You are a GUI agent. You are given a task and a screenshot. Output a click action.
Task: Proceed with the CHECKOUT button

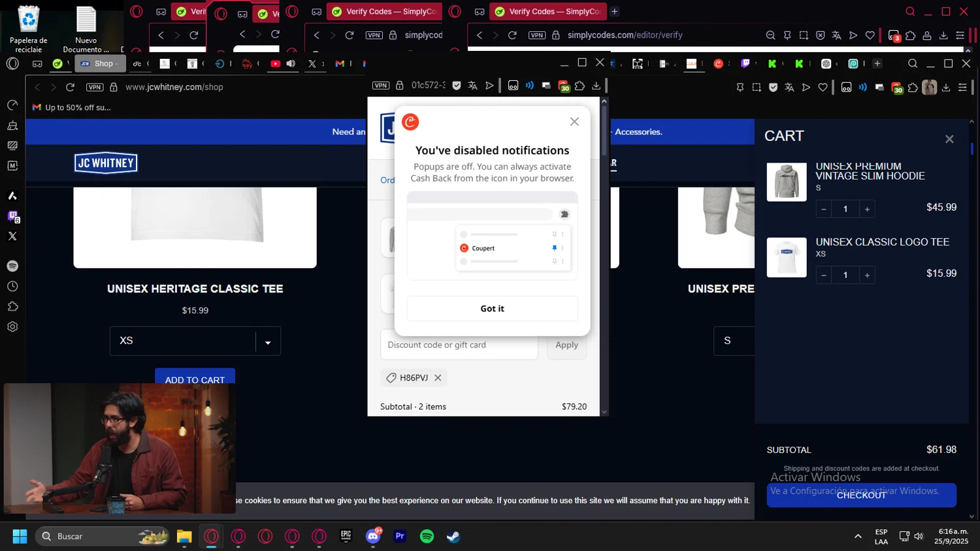coord(861,495)
